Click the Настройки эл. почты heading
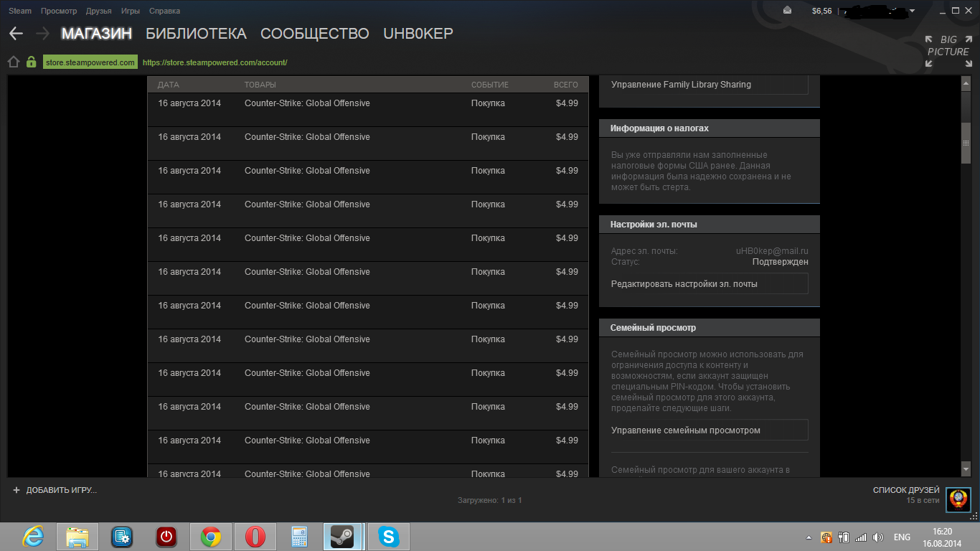980x551 pixels. point(654,225)
